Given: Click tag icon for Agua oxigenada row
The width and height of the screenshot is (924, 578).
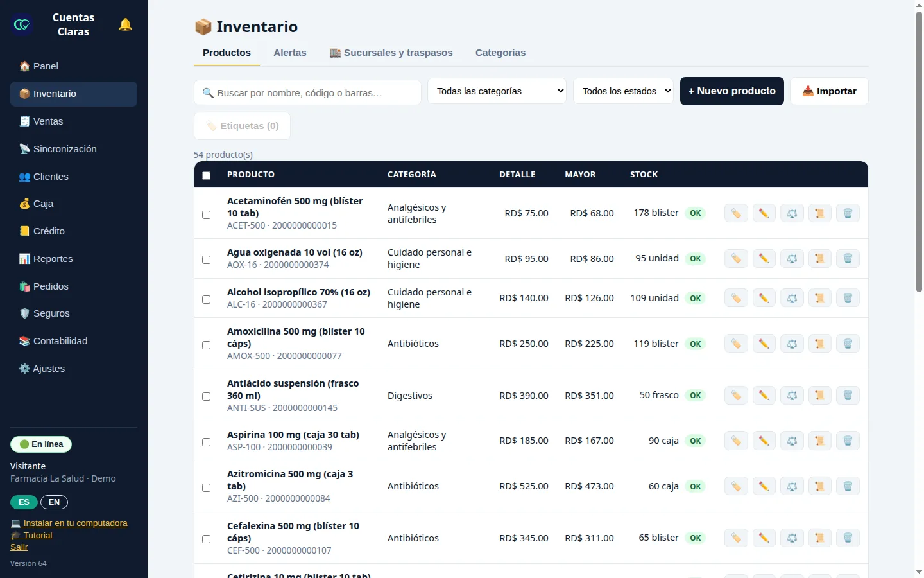Looking at the screenshot, I should click(736, 259).
